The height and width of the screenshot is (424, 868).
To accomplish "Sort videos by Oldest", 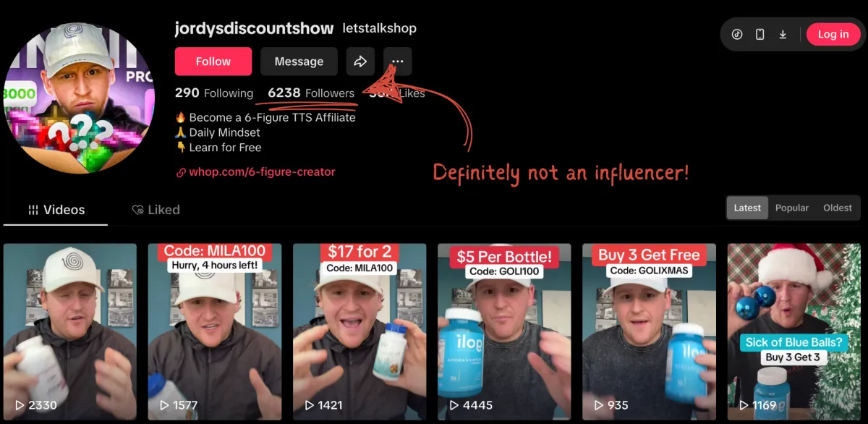I will pos(838,208).
